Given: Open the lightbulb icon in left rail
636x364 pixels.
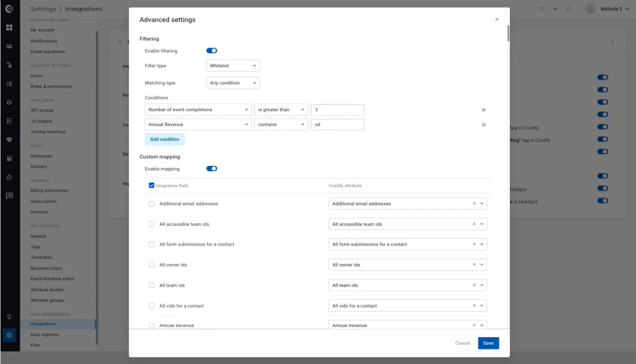Looking at the screenshot, I should click(x=9, y=316).
